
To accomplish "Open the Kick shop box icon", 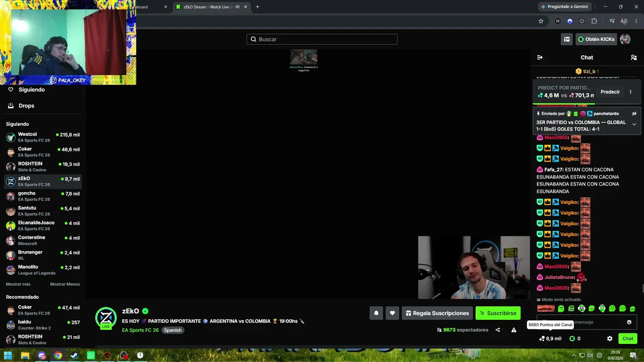I will click(x=567, y=39).
